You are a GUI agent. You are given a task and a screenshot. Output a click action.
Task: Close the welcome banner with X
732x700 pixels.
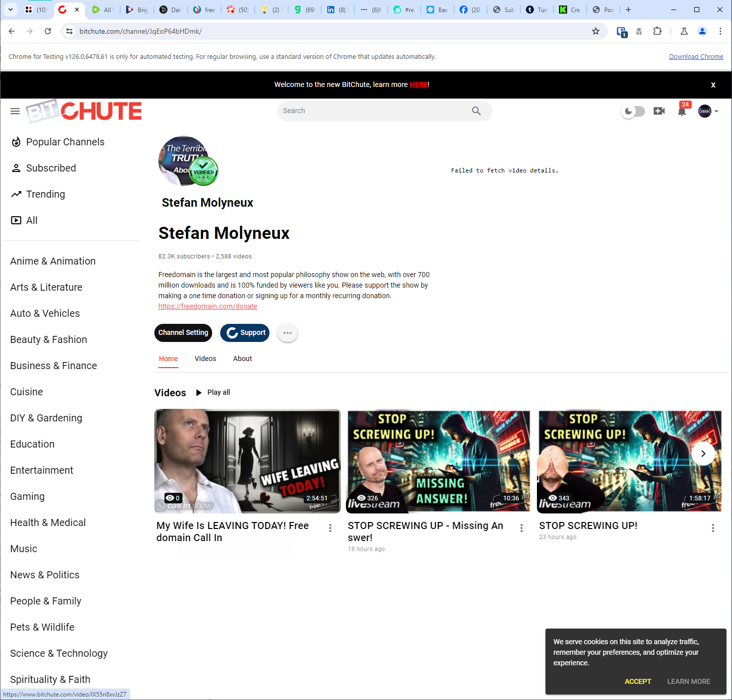(x=713, y=85)
